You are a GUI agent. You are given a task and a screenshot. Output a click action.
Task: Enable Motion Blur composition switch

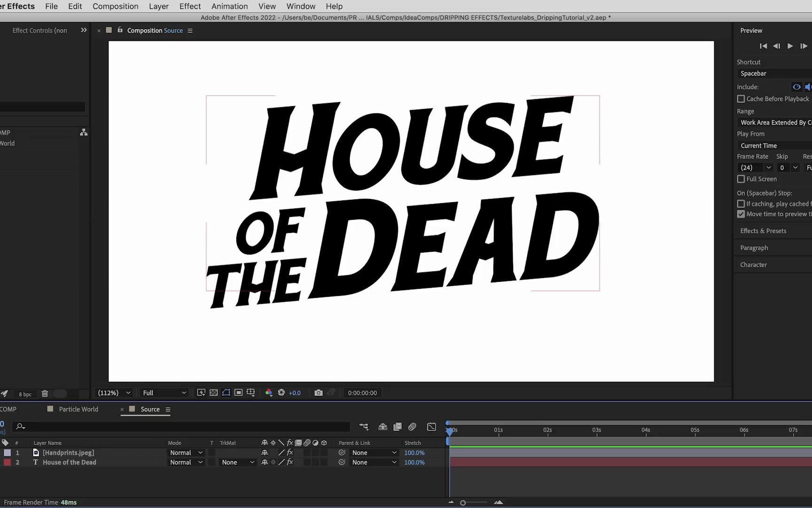412,427
